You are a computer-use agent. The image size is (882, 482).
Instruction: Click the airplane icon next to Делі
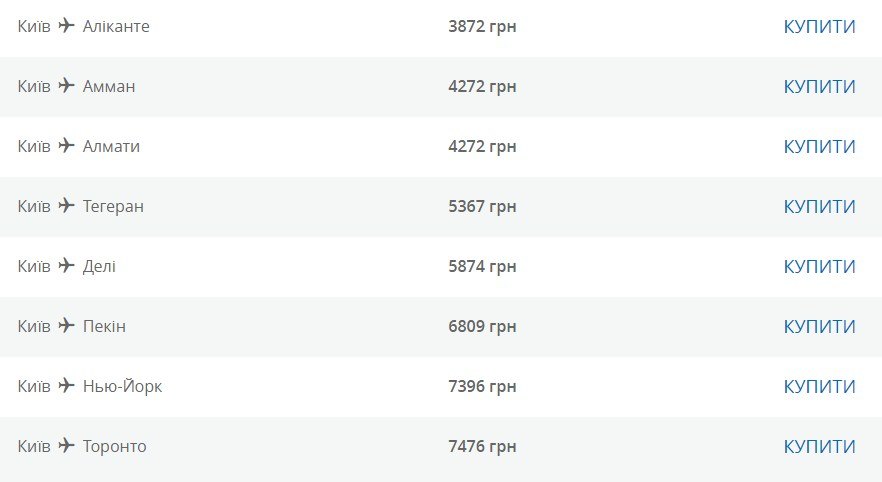point(66,265)
